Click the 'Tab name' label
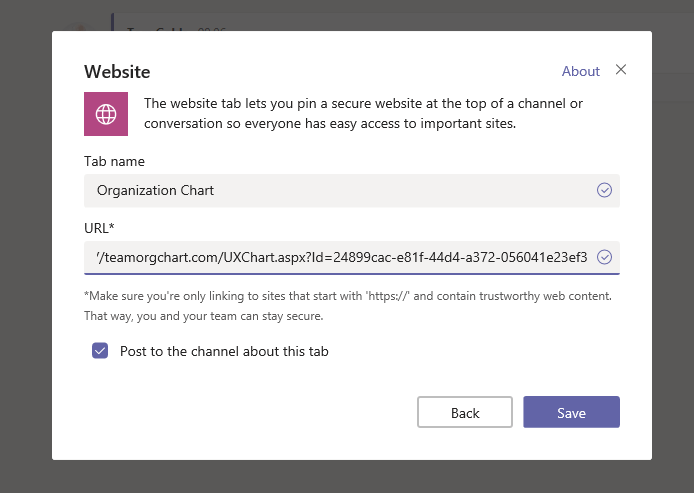Screen dimensions: 694x493 click(x=114, y=161)
